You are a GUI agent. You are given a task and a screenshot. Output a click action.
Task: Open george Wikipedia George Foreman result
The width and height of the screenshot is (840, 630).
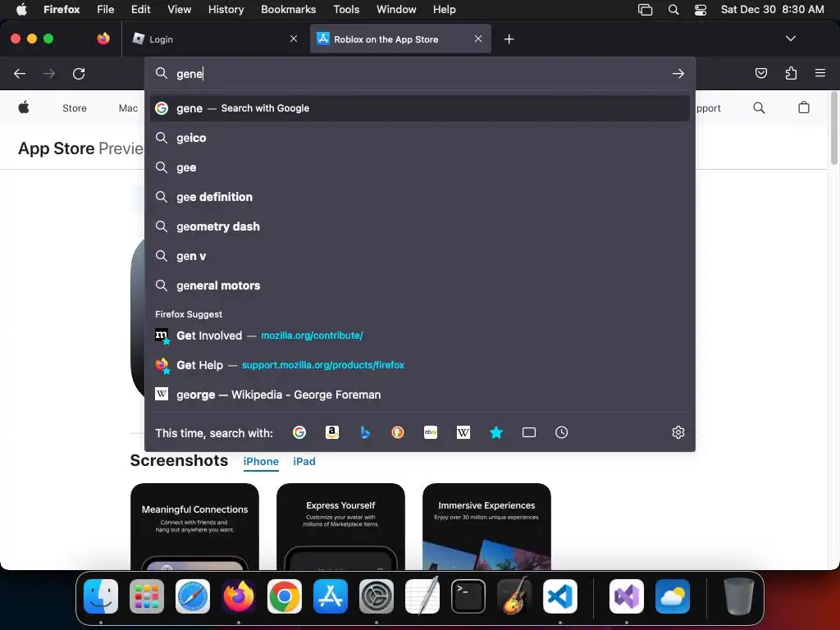[419, 395]
